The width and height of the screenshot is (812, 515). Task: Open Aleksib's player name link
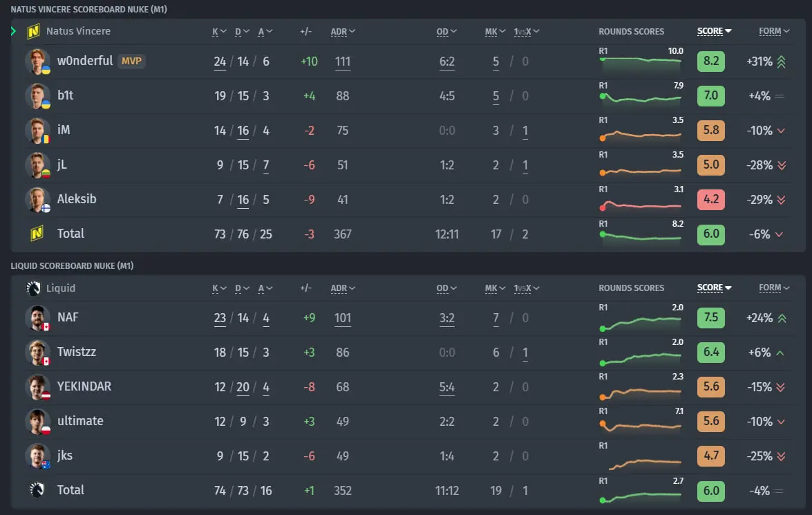pos(77,199)
